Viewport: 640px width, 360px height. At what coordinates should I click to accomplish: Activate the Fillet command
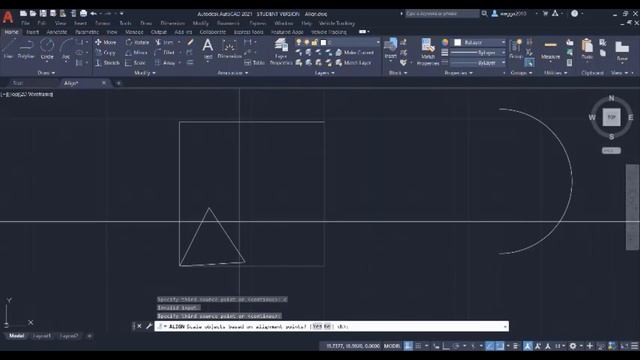pyautogui.click(x=165, y=53)
